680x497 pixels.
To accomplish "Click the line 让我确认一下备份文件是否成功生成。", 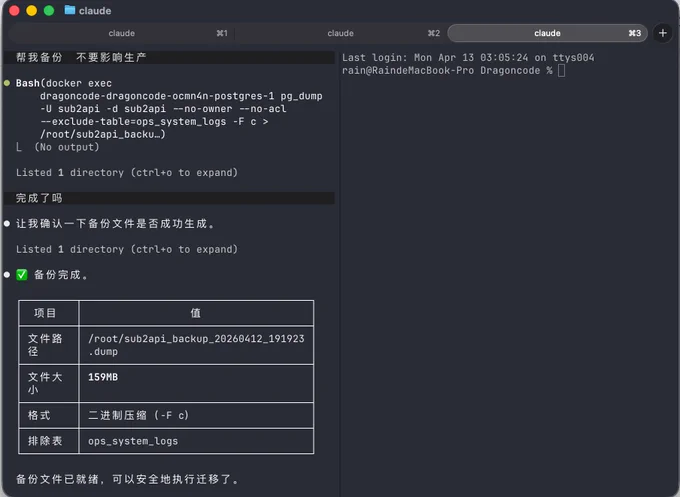I will pyautogui.click(x=115, y=224).
